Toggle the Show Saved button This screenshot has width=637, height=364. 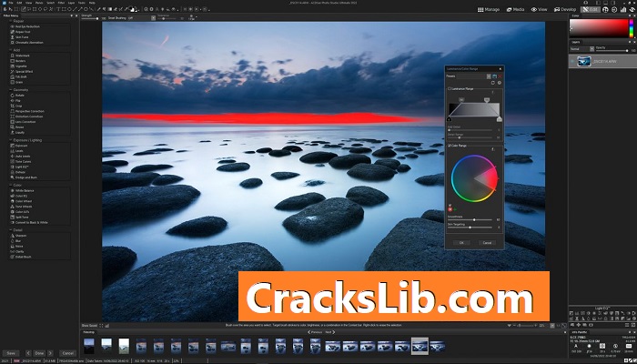click(89, 326)
